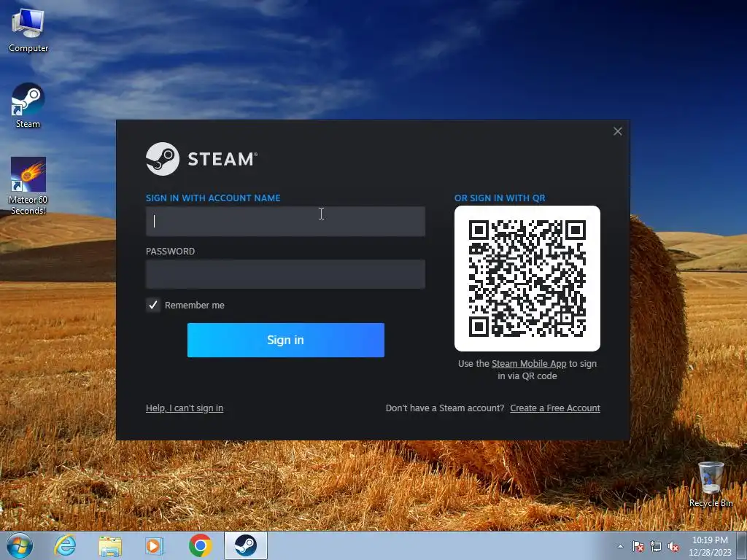Launch Google Chrome from the taskbar
Viewport: 747px width, 560px height.
point(200,545)
